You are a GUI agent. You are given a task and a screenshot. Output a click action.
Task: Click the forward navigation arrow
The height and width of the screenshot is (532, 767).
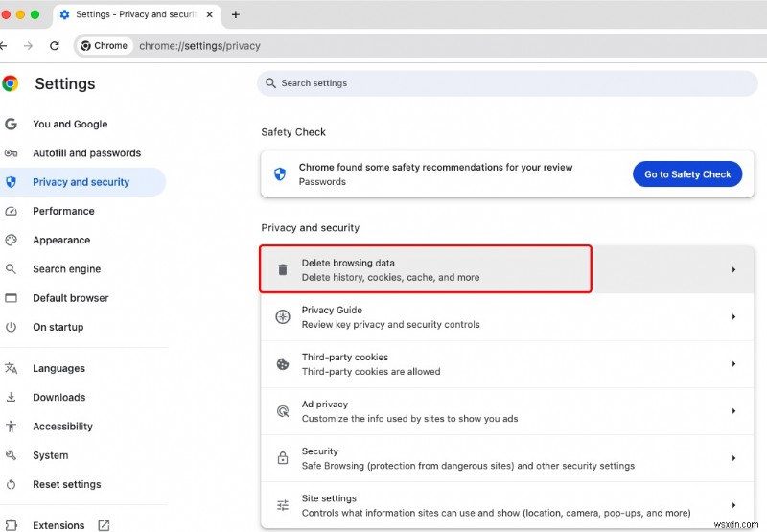(29, 45)
